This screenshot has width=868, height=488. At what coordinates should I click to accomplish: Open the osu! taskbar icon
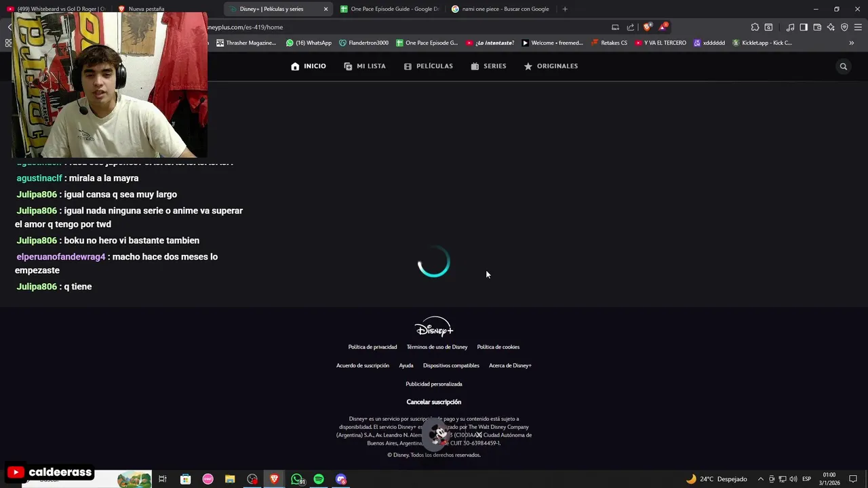tap(208, 479)
